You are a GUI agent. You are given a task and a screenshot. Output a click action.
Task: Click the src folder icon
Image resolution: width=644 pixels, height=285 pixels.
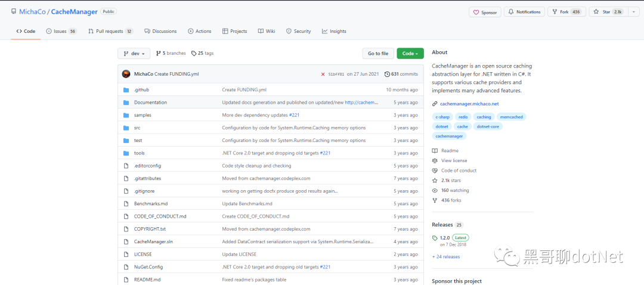(x=126, y=128)
